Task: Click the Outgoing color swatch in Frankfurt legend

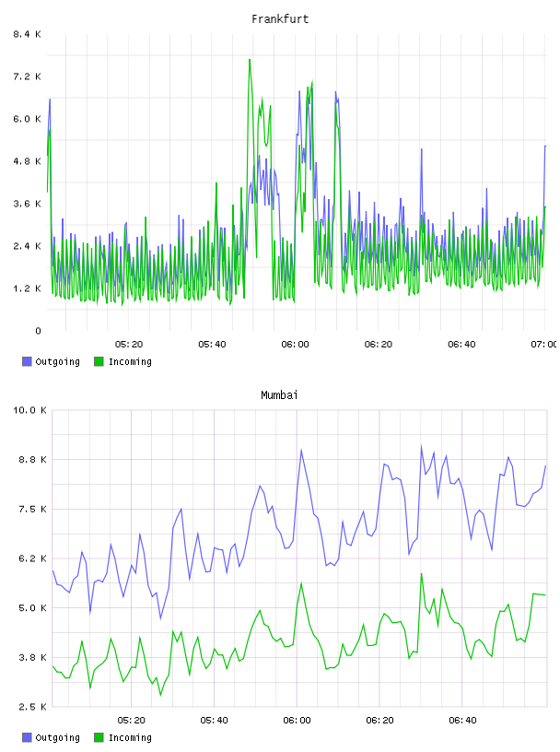Action: pos(27,361)
